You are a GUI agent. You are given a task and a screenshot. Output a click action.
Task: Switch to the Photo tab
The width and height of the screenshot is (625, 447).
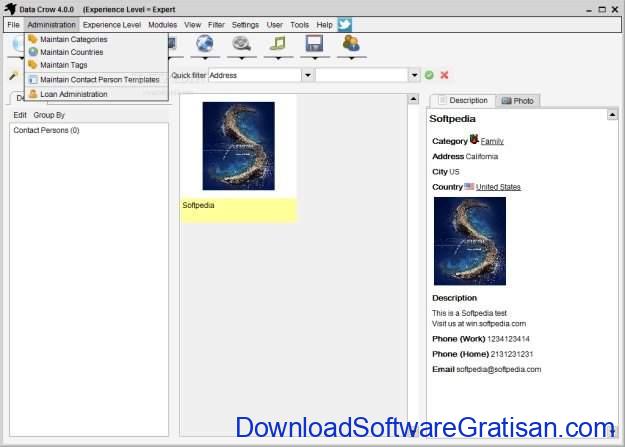(x=518, y=101)
